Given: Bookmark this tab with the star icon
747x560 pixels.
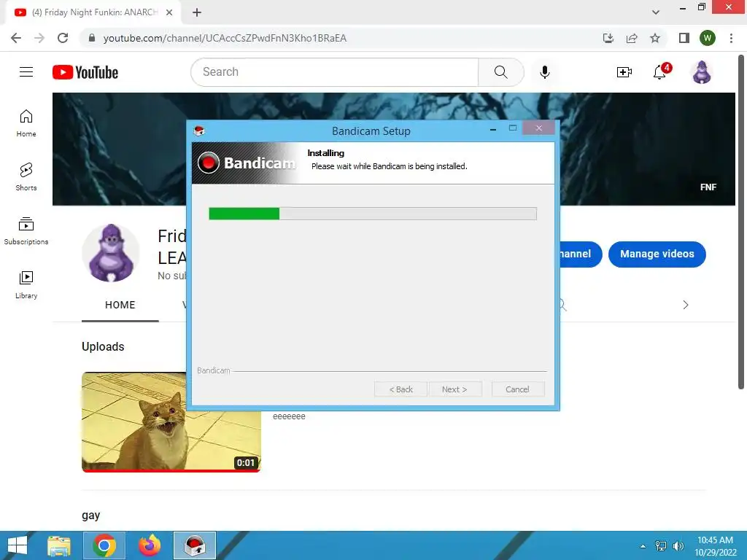Looking at the screenshot, I should click(655, 38).
